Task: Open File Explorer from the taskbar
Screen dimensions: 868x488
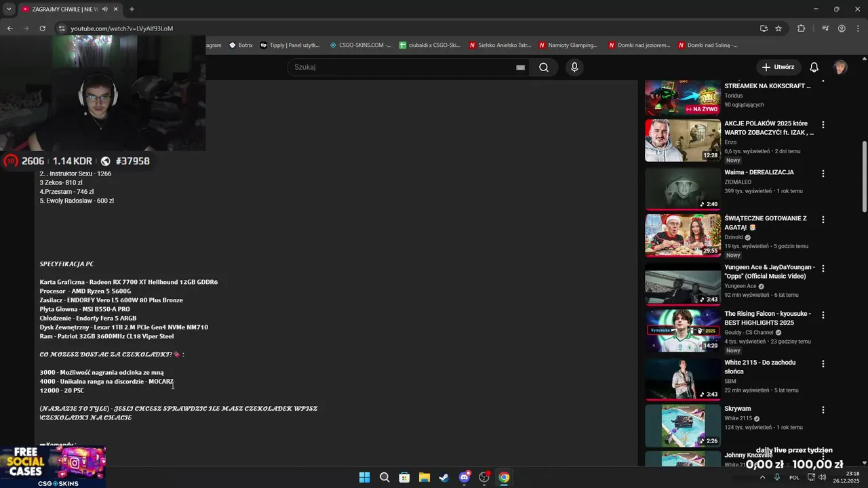Action: coord(424,477)
